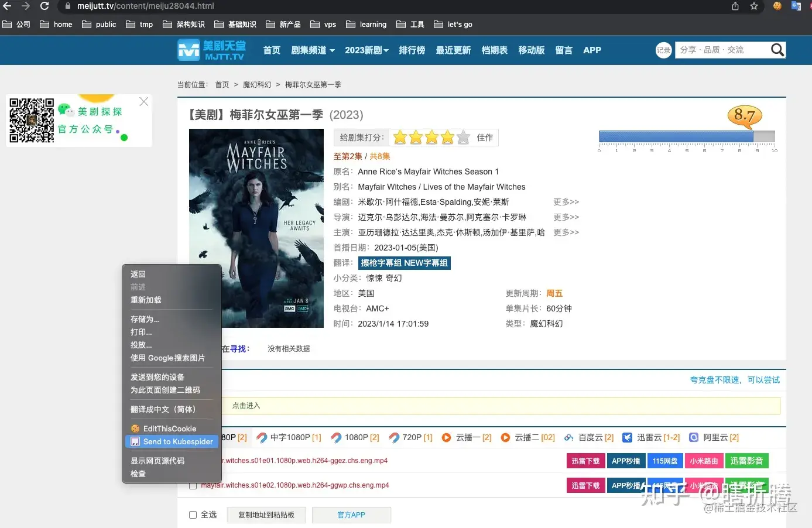812x528 pixels.
Task: Click the browser back arrow
Action: 8,6
